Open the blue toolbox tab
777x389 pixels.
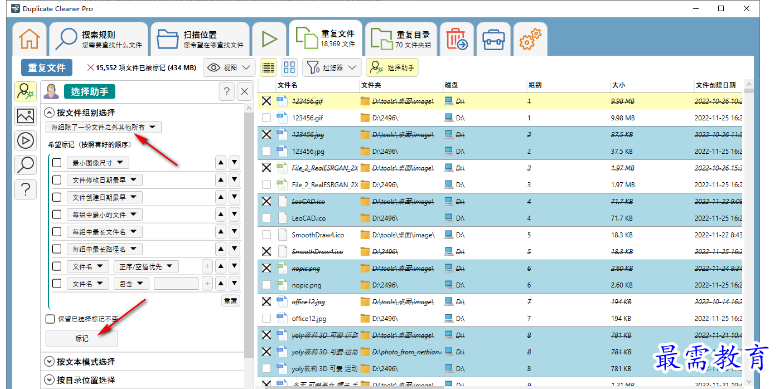point(494,39)
